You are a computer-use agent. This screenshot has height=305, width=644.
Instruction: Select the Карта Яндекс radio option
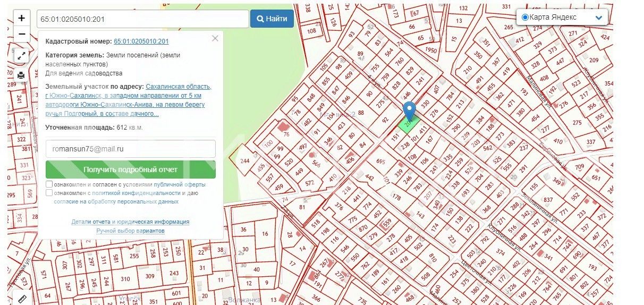pos(525,17)
